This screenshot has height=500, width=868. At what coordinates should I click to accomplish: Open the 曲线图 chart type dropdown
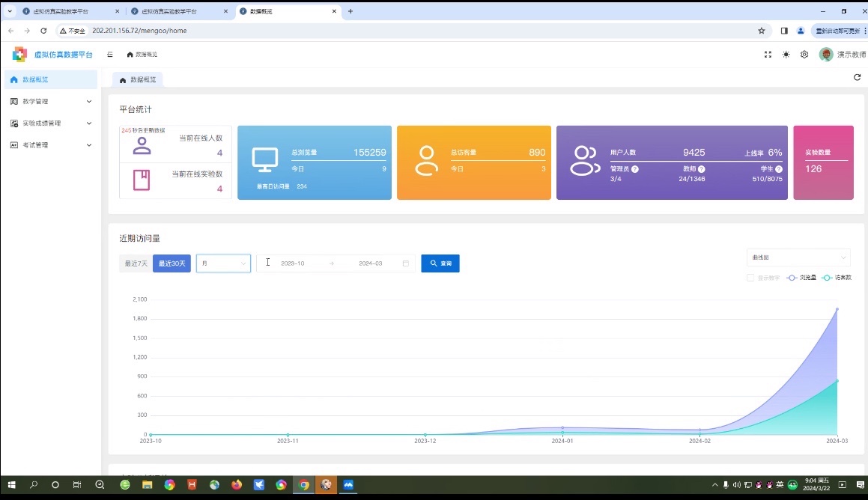[798, 257]
